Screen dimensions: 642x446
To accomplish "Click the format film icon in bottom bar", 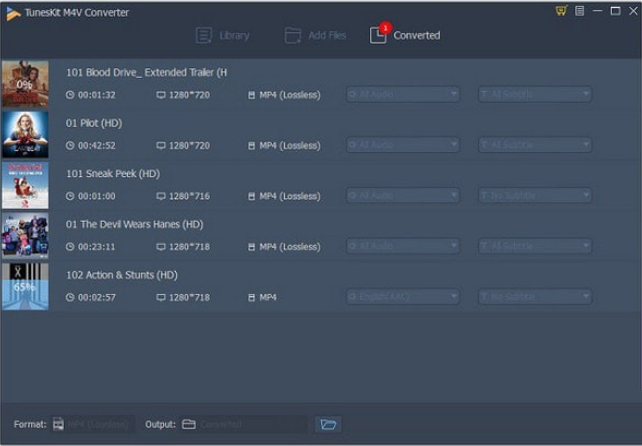I will (x=59, y=424).
